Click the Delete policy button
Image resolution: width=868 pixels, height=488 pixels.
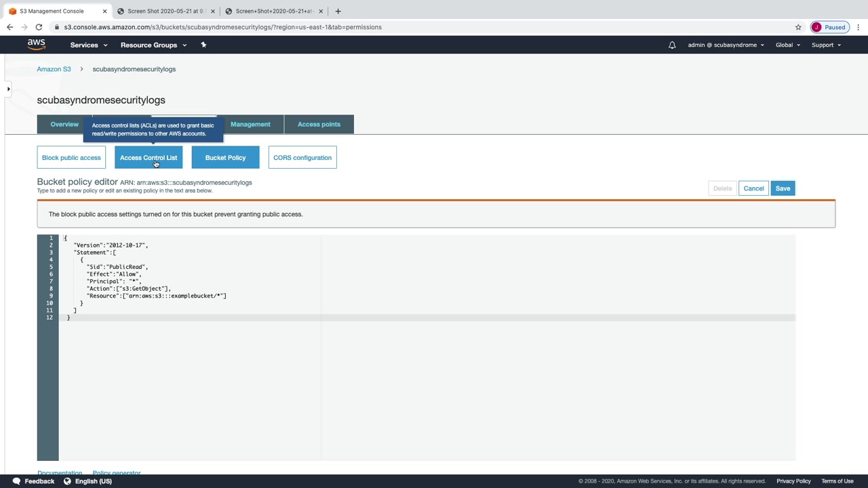tap(722, 188)
